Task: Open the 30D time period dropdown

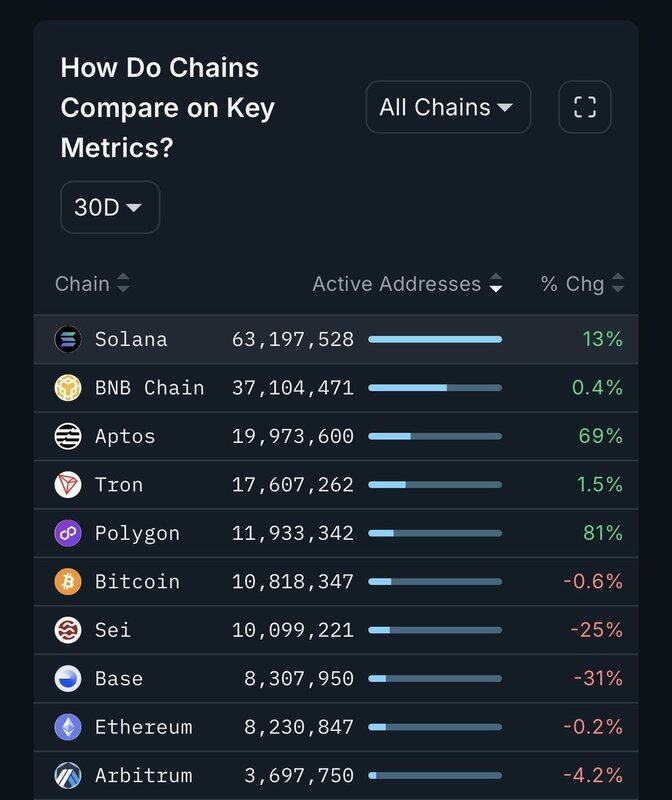Action: [x=109, y=207]
